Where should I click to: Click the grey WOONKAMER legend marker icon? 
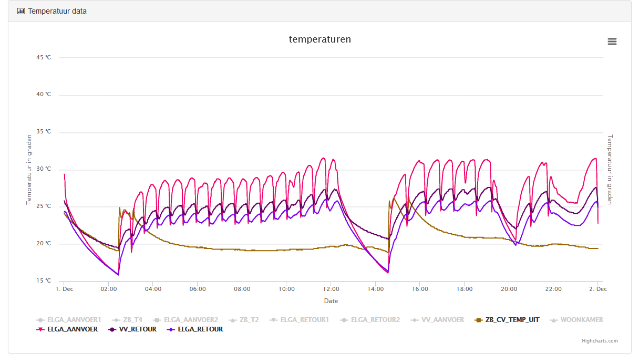tap(553, 319)
